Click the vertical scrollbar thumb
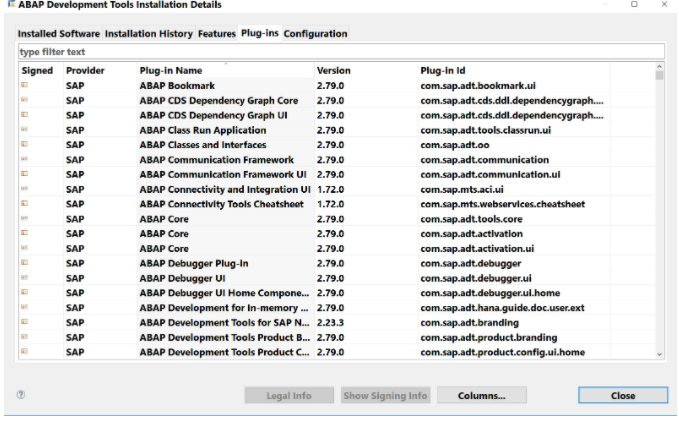The image size is (679, 439). coord(659,76)
